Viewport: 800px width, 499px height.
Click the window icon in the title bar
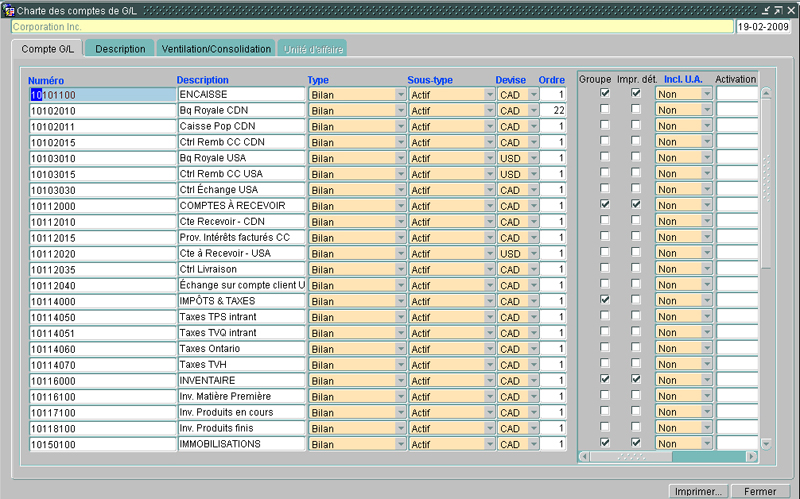[8, 9]
